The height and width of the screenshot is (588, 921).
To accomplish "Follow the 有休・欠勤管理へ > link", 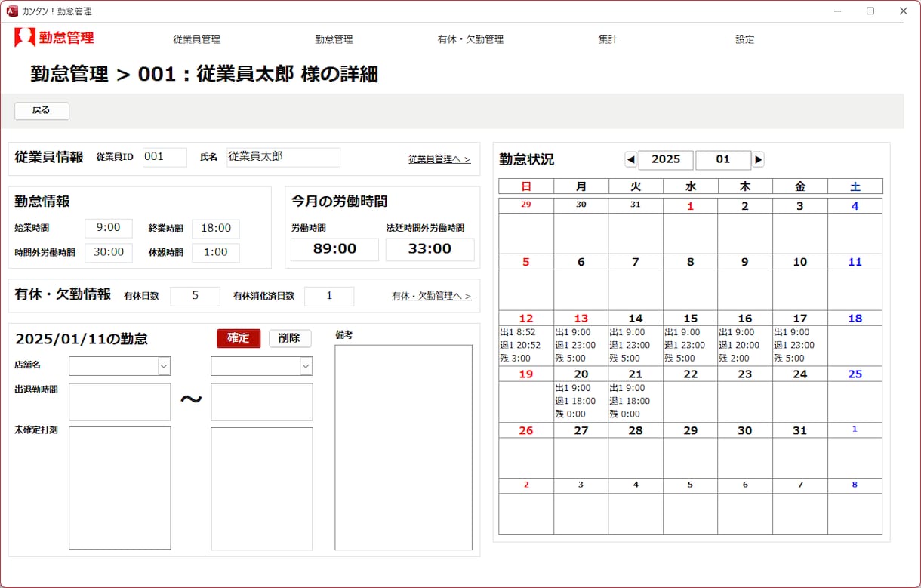I will (431, 296).
